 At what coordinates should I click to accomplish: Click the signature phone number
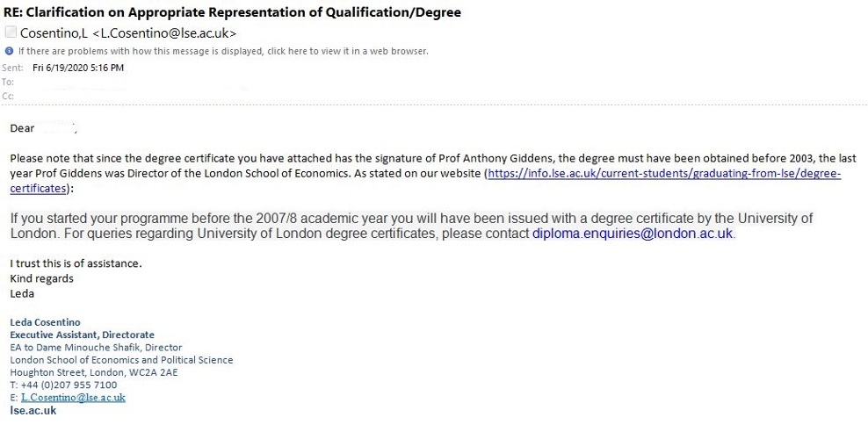(63, 385)
